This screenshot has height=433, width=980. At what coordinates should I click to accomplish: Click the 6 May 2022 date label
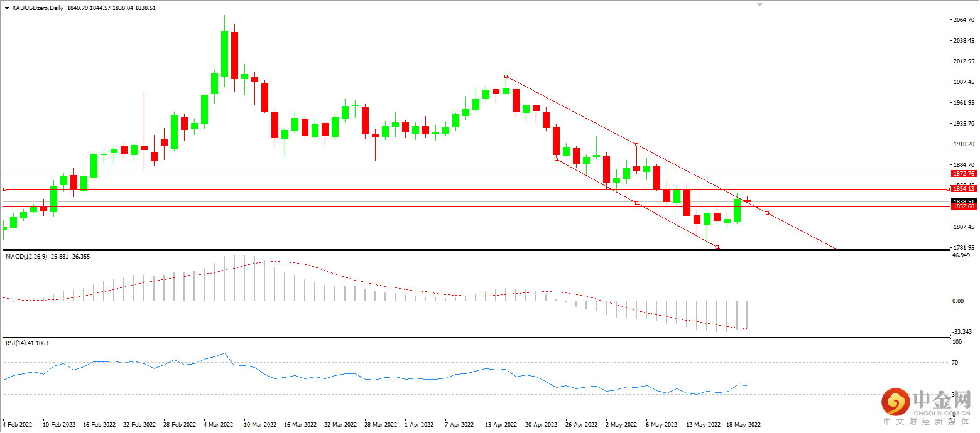pos(662,425)
